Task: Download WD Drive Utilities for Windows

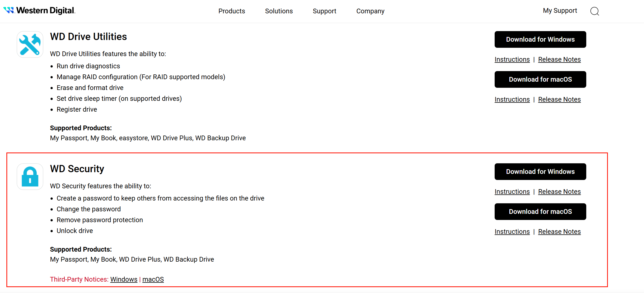Action: tap(540, 39)
